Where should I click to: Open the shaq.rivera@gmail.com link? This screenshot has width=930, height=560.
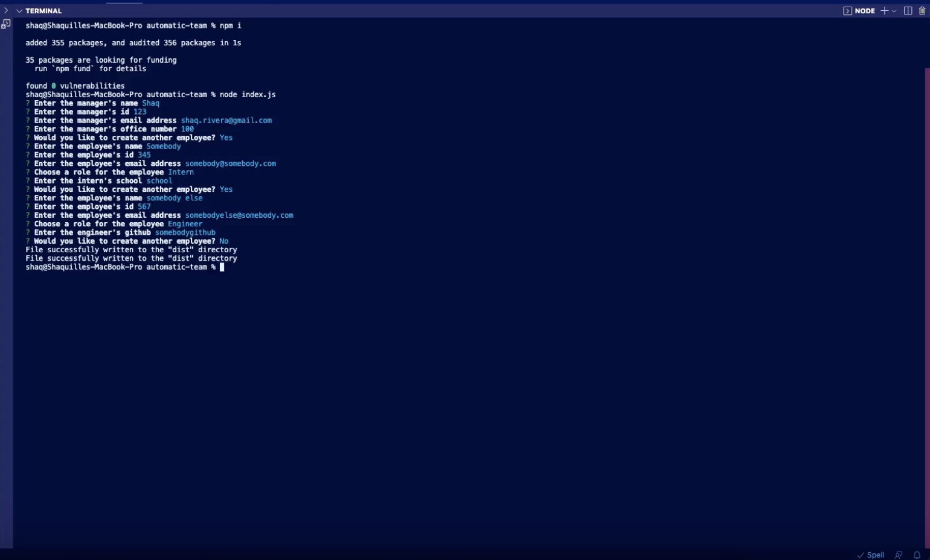pyautogui.click(x=225, y=120)
